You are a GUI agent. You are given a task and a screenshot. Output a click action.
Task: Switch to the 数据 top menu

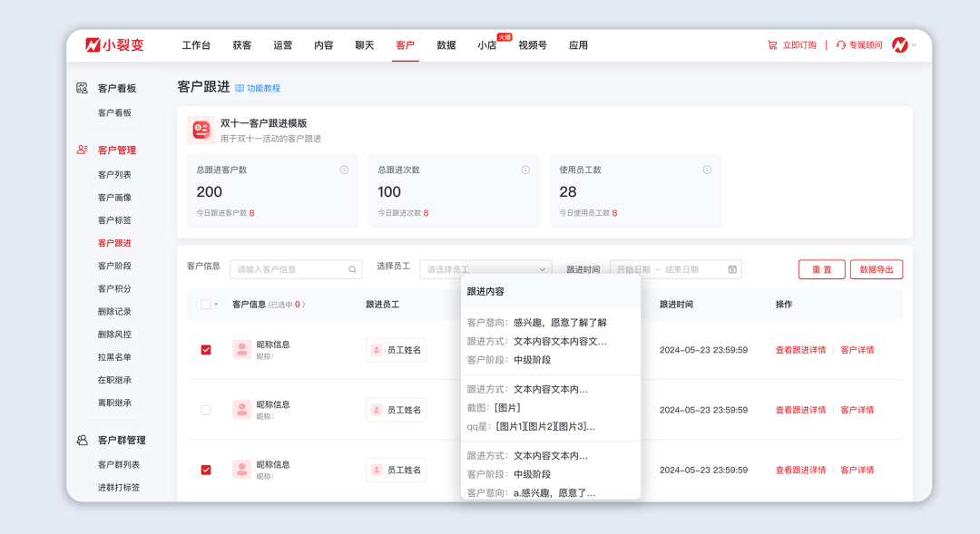446,45
